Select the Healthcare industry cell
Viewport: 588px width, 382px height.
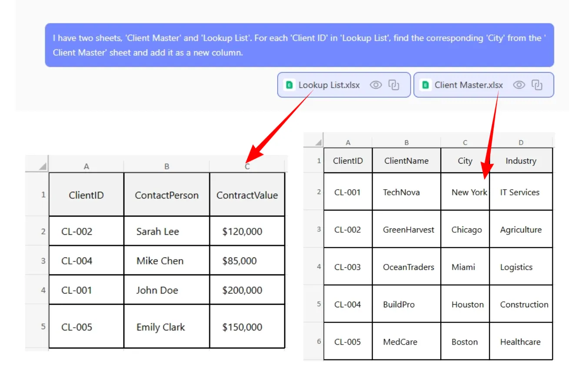pos(521,342)
